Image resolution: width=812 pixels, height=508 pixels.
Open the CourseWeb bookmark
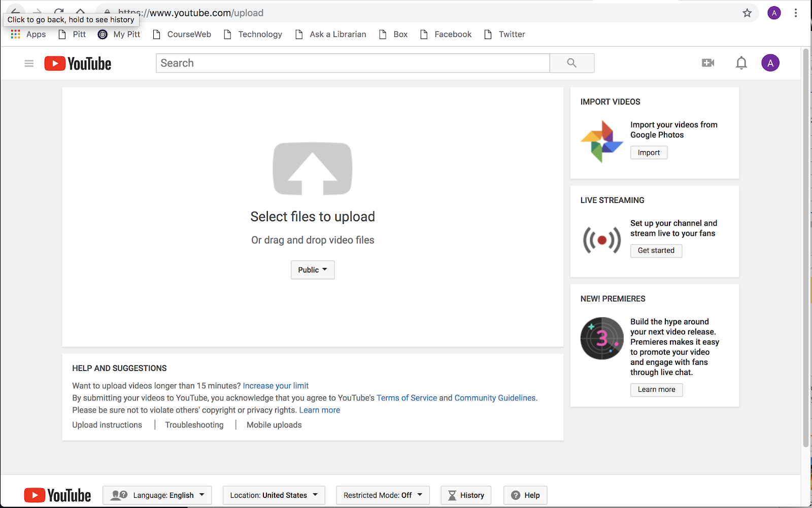pos(182,35)
